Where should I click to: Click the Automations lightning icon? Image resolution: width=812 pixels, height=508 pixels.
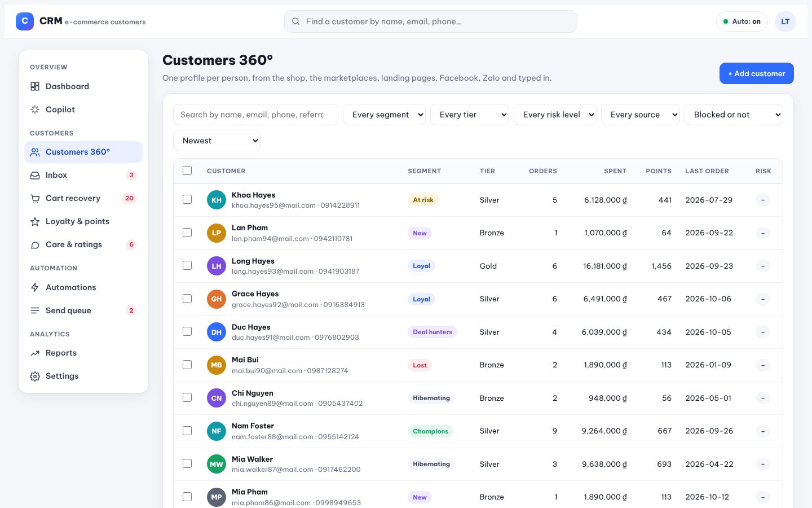[35, 287]
